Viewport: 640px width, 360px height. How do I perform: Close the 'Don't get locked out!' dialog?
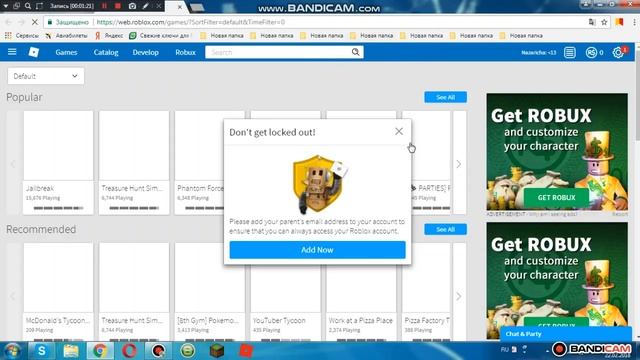point(399,131)
